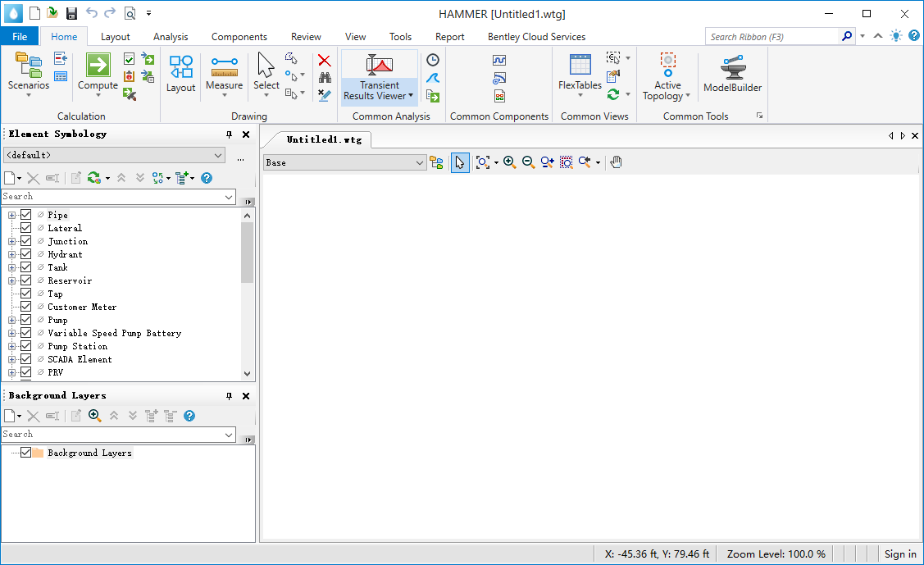Click Element Symbology tree scrollbar down arrow

(247, 374)
